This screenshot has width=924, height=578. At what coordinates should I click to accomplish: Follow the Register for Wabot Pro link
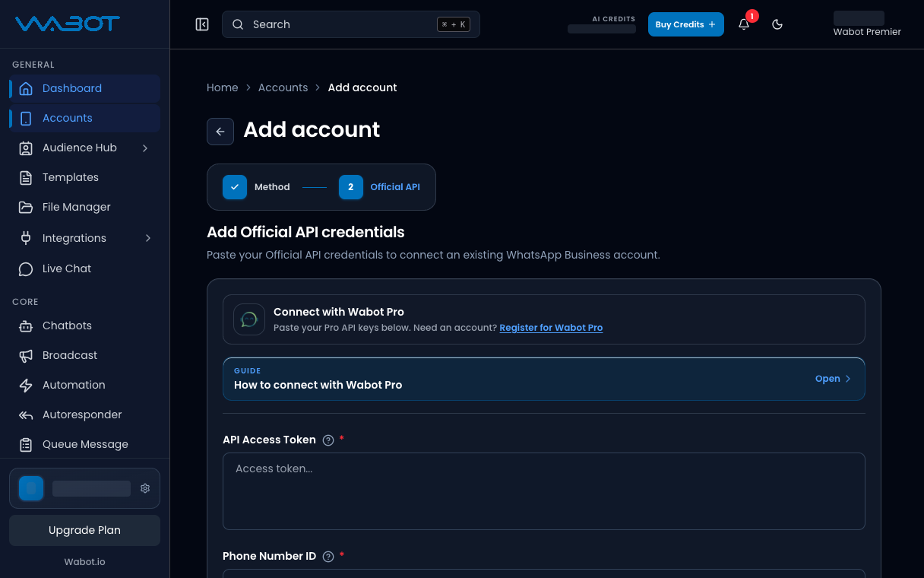point(551,328)
